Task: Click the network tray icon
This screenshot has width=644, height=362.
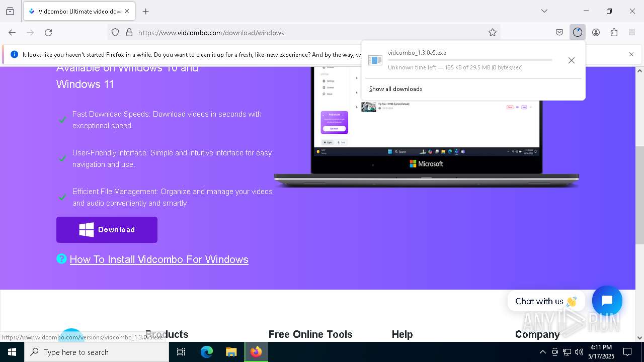Action: 567,352
